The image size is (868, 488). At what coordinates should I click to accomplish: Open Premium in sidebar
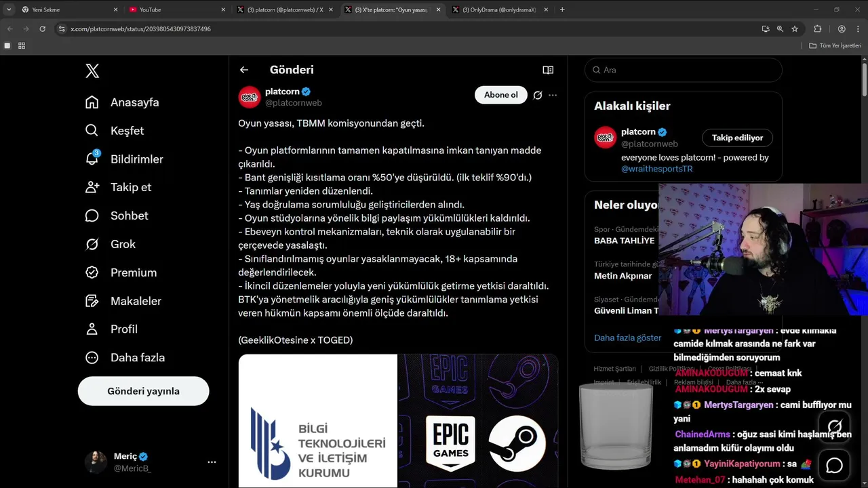[121, 272]
